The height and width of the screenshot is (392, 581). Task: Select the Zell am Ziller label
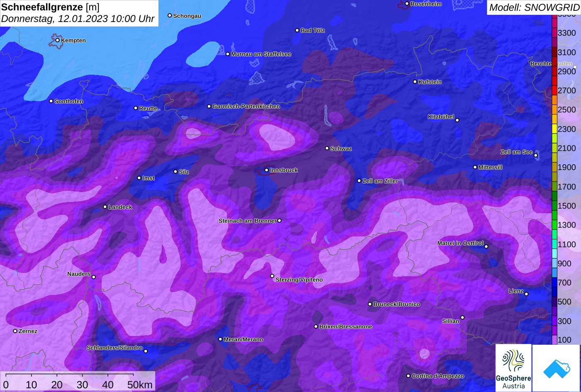click(381, 181)
